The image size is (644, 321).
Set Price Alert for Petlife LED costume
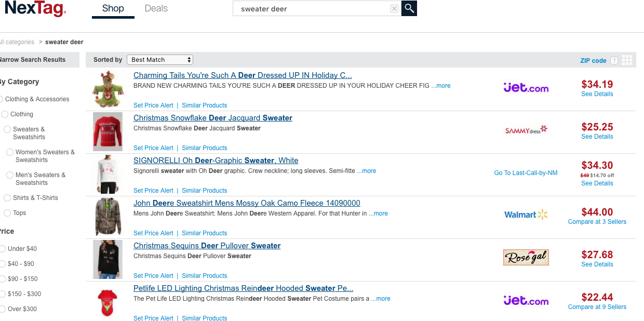(x=153, y=318)
